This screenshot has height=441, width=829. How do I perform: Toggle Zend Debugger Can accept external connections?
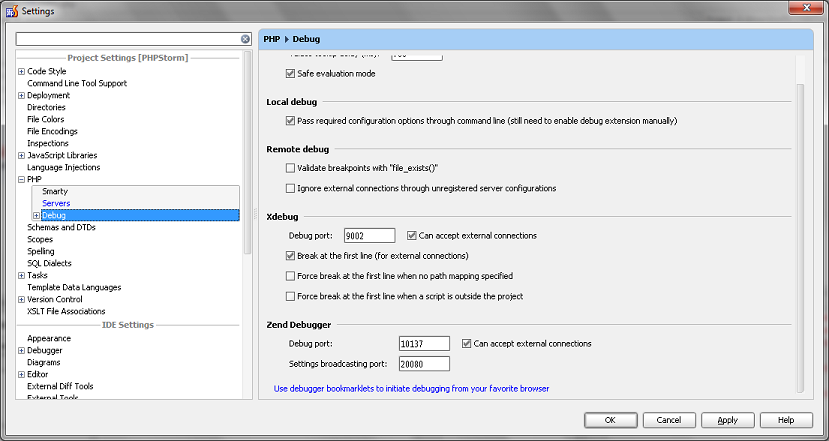(466, 344)
